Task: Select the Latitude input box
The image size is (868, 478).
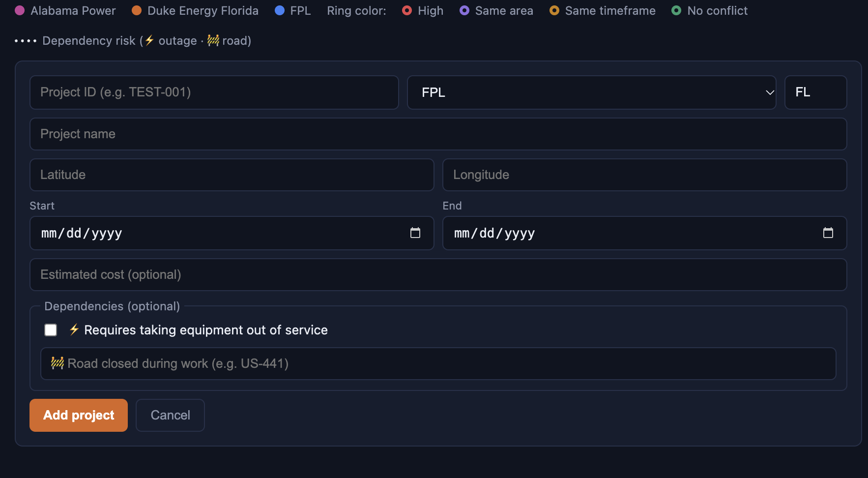Action: click(232, 175)
